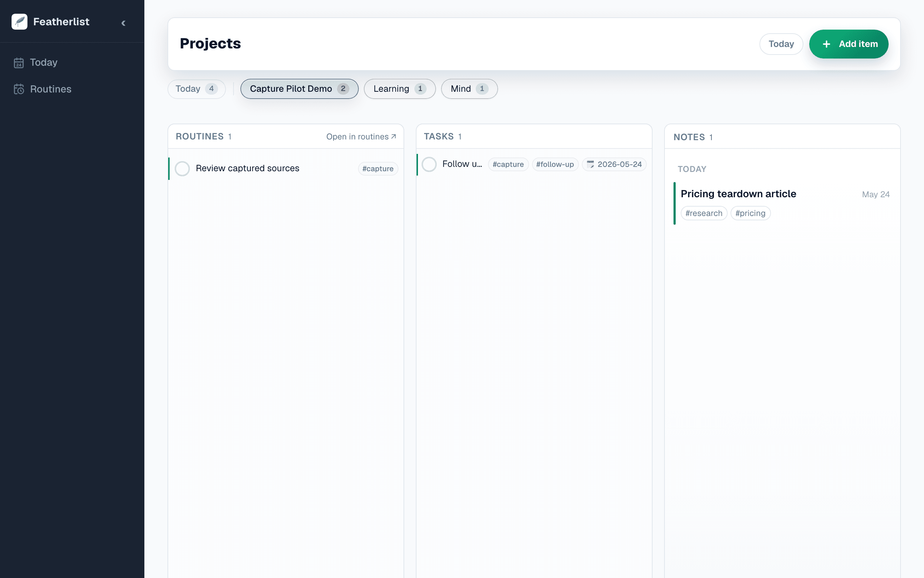Click the Featherlist app name
The height and width of the screenshot is (578, 924).
pos(61,22)
